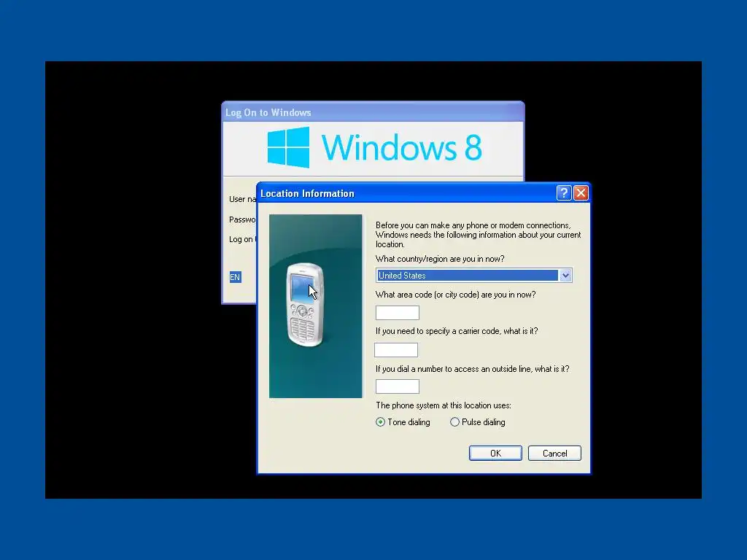Image resolution: width=747 pixels, height=560 pixels.
Task: Click the EN language indicator in Log On window
Action: [x=236, y=277]
